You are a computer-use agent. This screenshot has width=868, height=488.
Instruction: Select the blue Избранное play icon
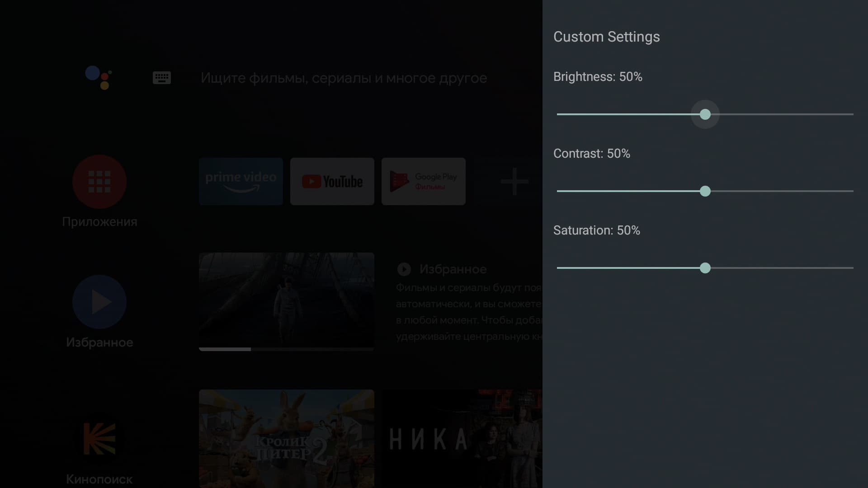[99, 302]
